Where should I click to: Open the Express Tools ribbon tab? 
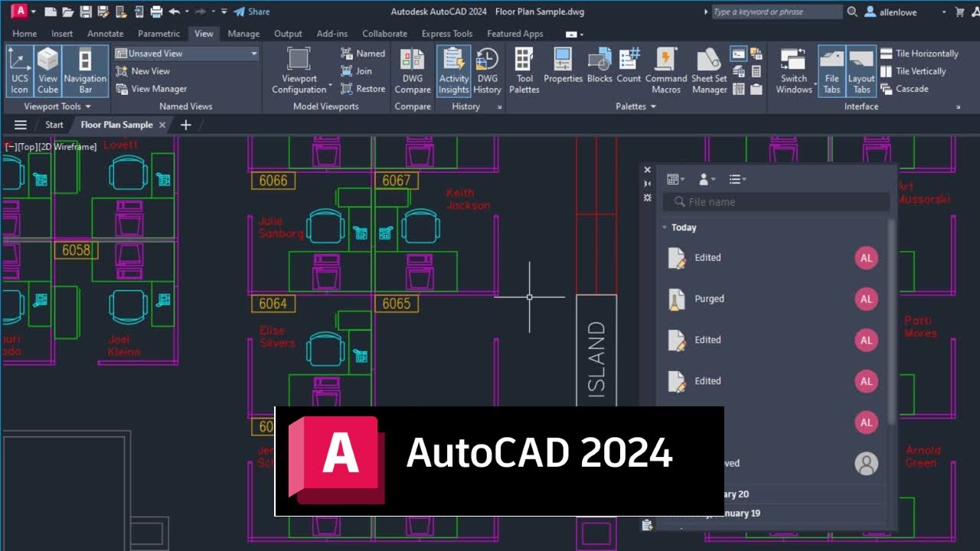point(447,34)
